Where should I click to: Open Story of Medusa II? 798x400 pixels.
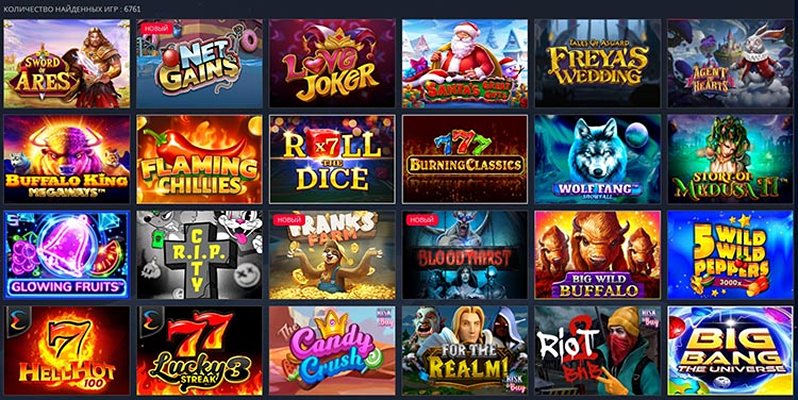(730, 159)
